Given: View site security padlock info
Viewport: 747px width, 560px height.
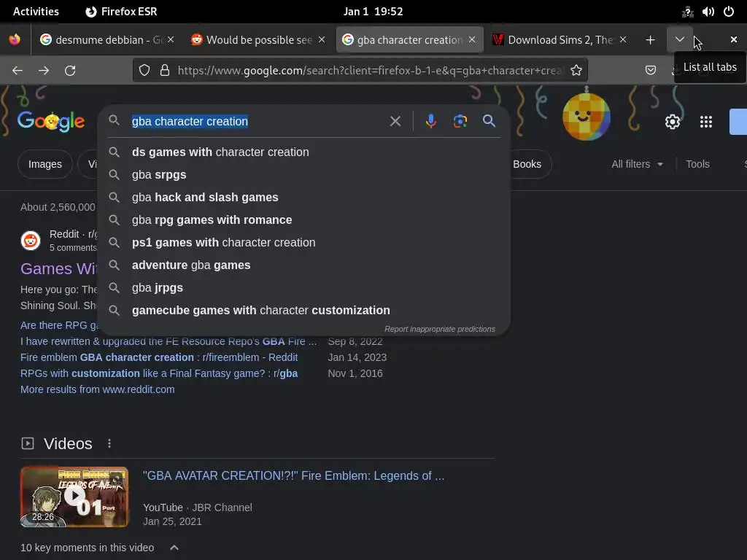Looking at the screenshot, I should point(165,71).
